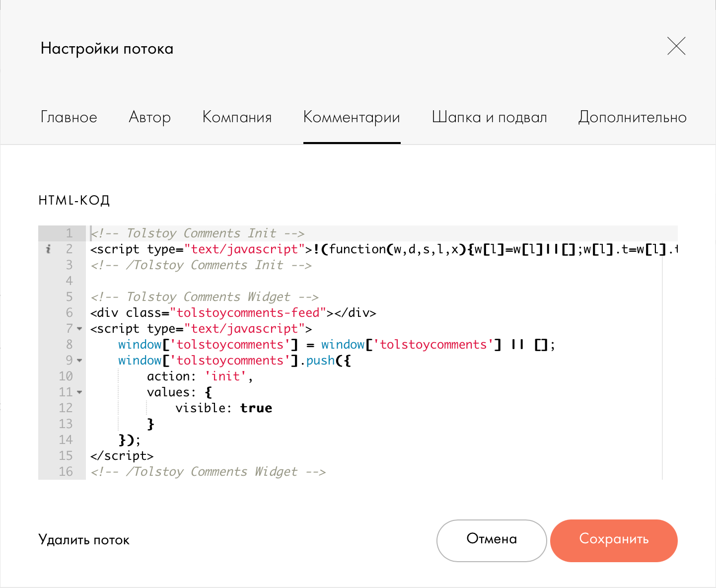Screen dimensions: 716x588
Task: Click the Tolstoy Comments Init comment on line 1
Action: coord(198,233)
